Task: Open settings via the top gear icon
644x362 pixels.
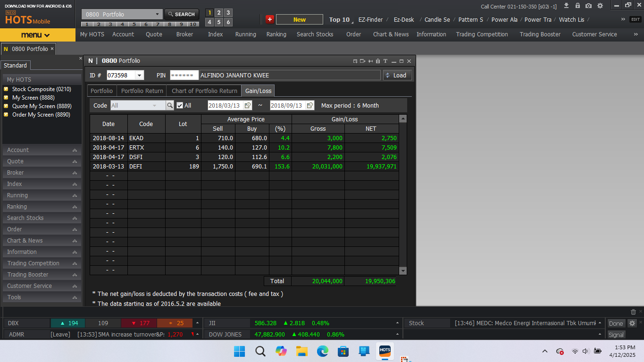Action: [x=600, y=6]
